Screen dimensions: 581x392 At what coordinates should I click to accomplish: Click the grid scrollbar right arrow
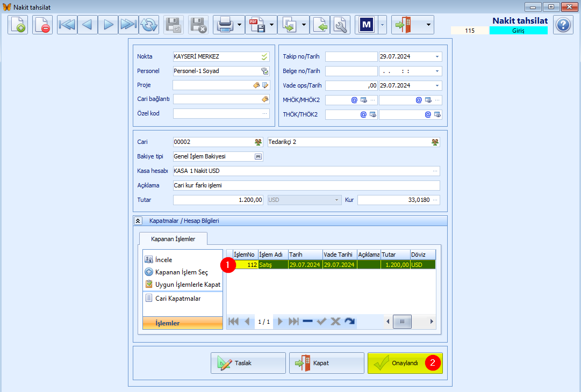[x=432, y=321]
